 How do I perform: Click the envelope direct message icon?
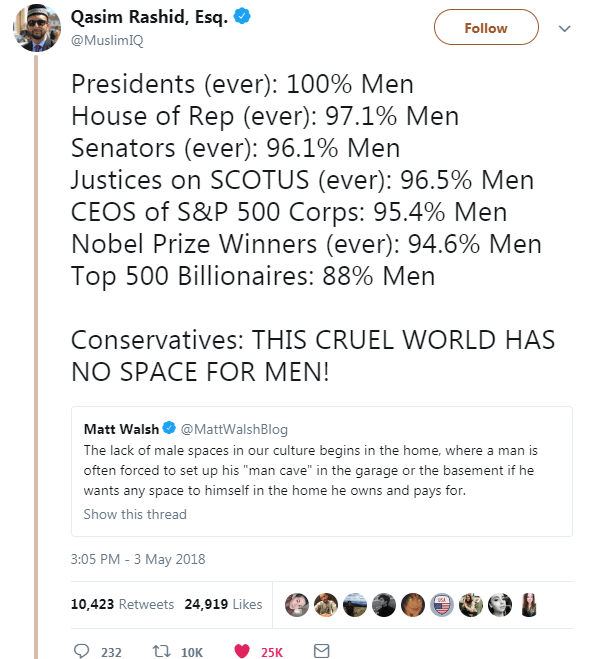click(x=322, y=651)
